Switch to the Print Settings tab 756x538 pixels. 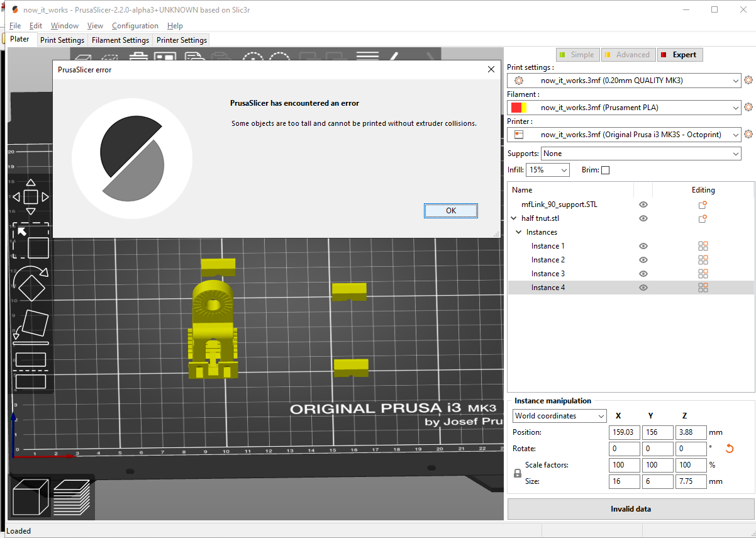62,40
